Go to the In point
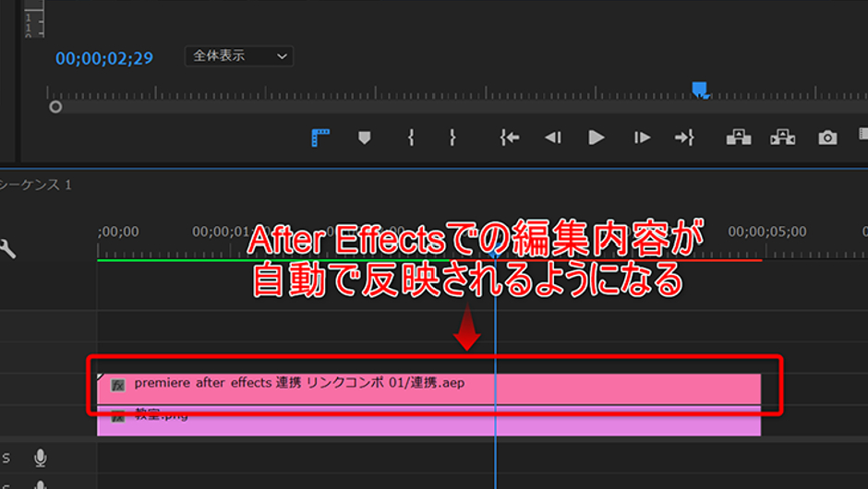 [510, 137]
